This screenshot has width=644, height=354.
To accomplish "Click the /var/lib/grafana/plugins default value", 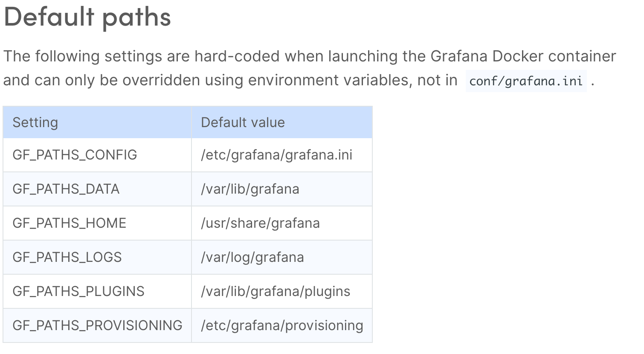I will (x=276, y=291).
